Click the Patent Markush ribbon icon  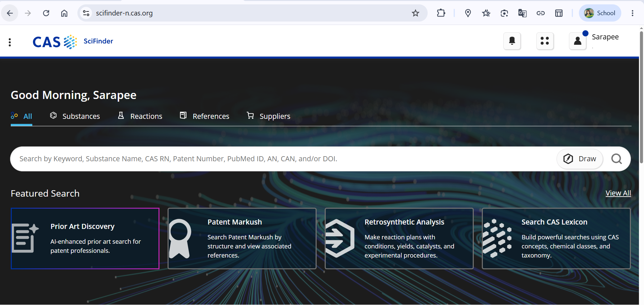(180, 238)
